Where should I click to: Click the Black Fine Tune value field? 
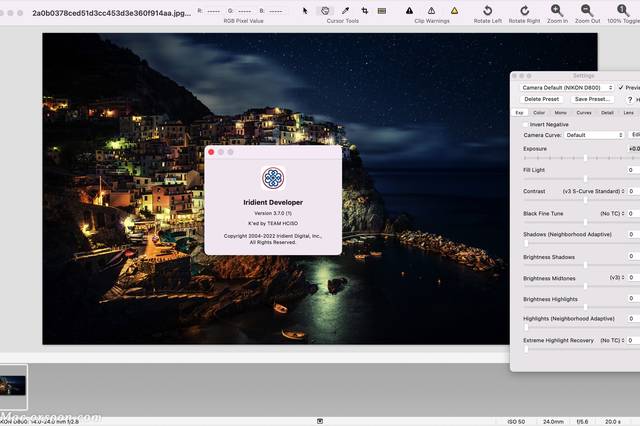coord(634,213)
